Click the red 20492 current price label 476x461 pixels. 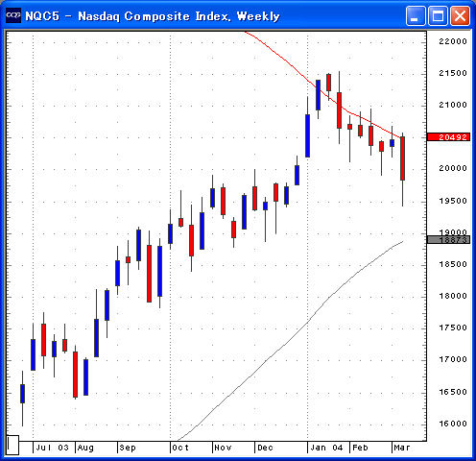[448, 137]
